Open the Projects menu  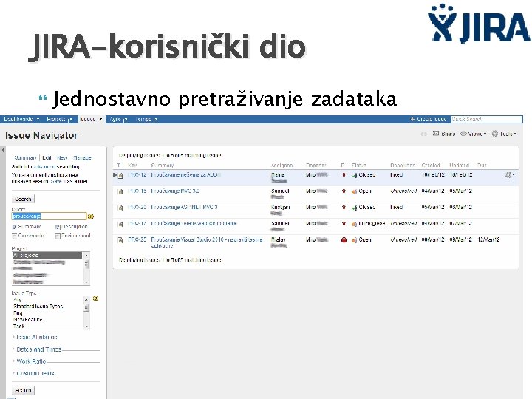click(x=59, y=119)
